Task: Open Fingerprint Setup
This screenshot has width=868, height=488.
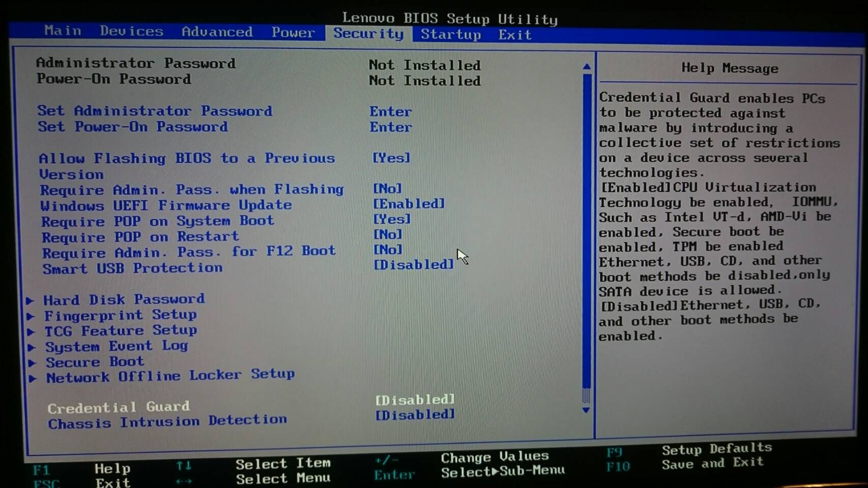Action: pos(121,315)
